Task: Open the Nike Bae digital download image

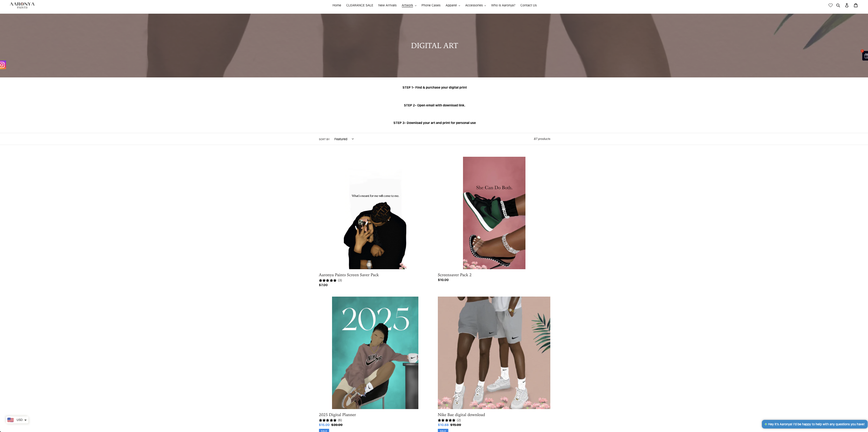Action: (x=494, y=353)
